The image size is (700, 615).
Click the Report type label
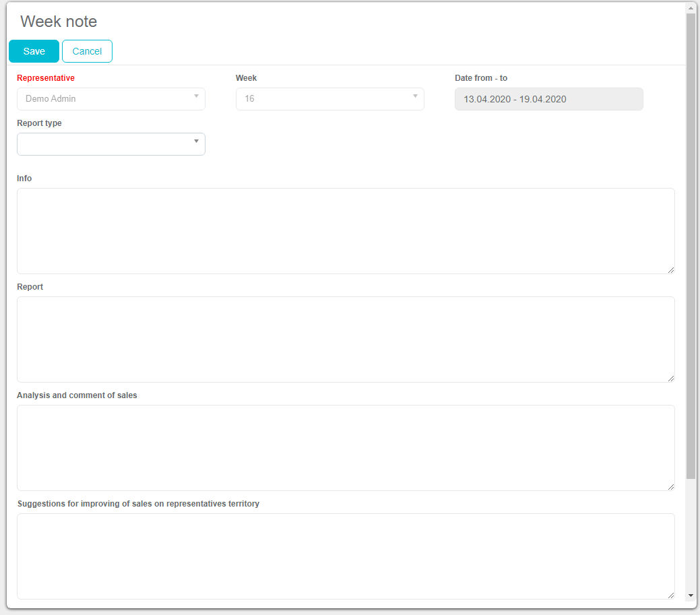[39, 123]
